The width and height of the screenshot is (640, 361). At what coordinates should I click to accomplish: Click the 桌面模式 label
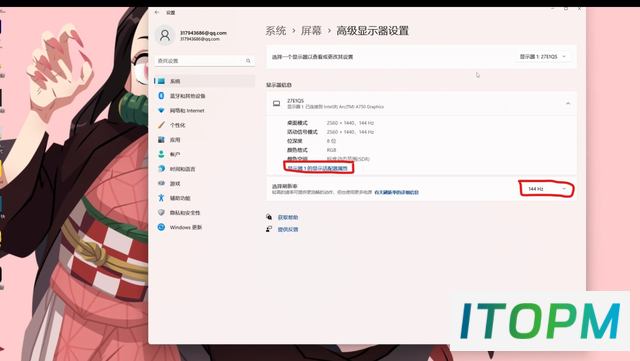point(297,123)
